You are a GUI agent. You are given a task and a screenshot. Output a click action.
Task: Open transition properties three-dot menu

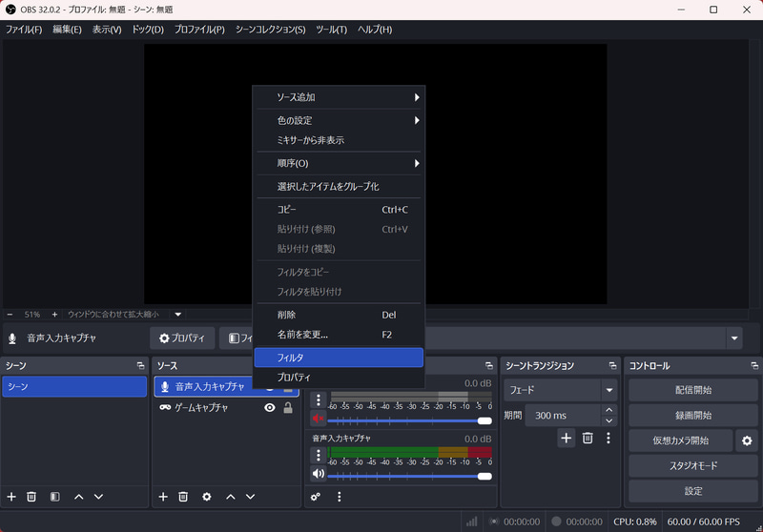[608, 439]
